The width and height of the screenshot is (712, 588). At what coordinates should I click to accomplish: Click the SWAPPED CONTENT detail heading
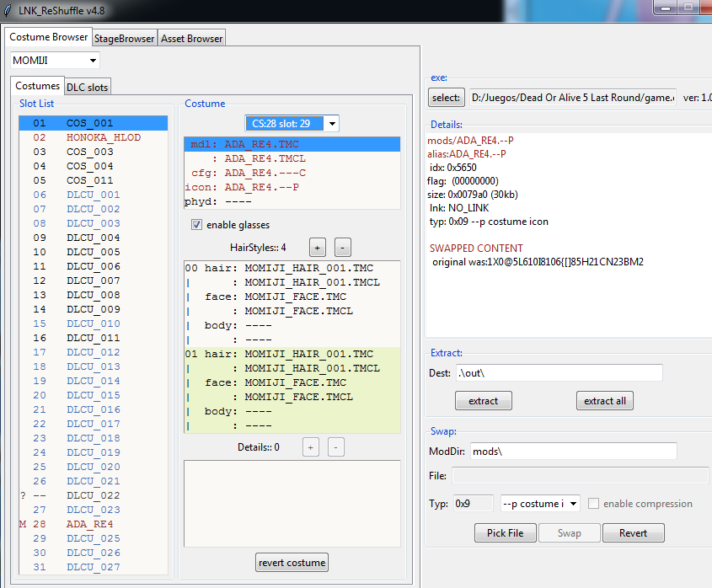pos(476,249)
